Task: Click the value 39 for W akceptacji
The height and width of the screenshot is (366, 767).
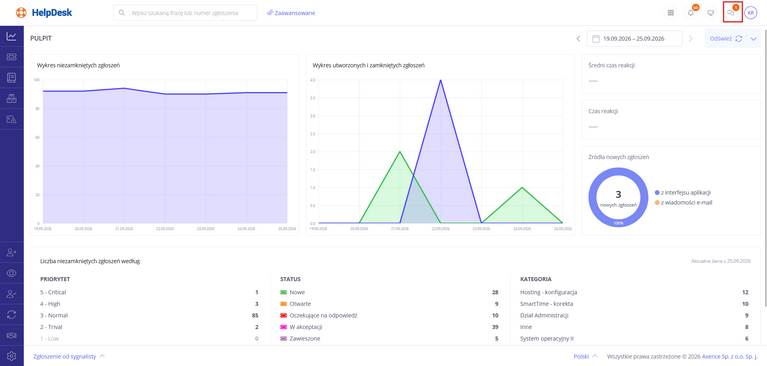Action: (x=495, y=327)
